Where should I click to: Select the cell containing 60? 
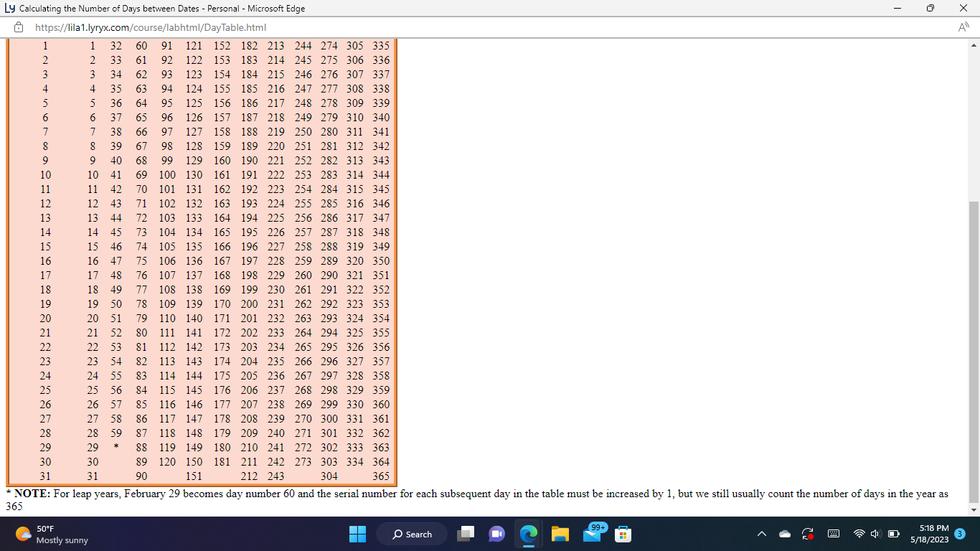click(x=141, y=46)
